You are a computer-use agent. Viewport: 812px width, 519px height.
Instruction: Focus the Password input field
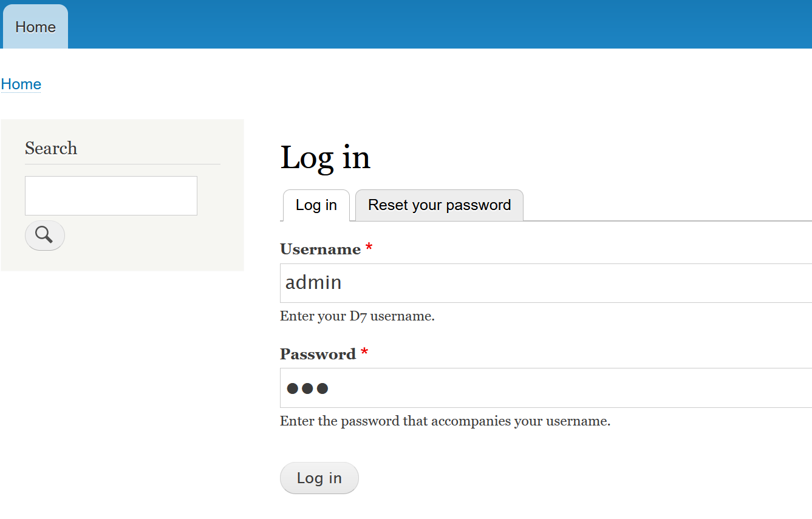547,388
